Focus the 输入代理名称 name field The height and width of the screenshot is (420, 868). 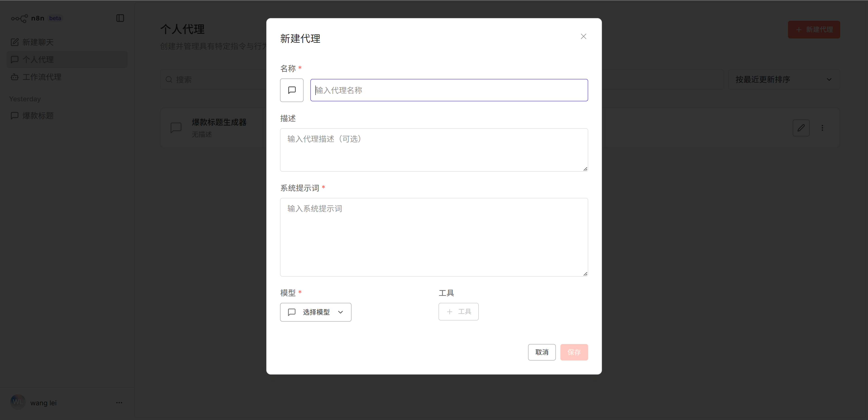pos(449,90)
